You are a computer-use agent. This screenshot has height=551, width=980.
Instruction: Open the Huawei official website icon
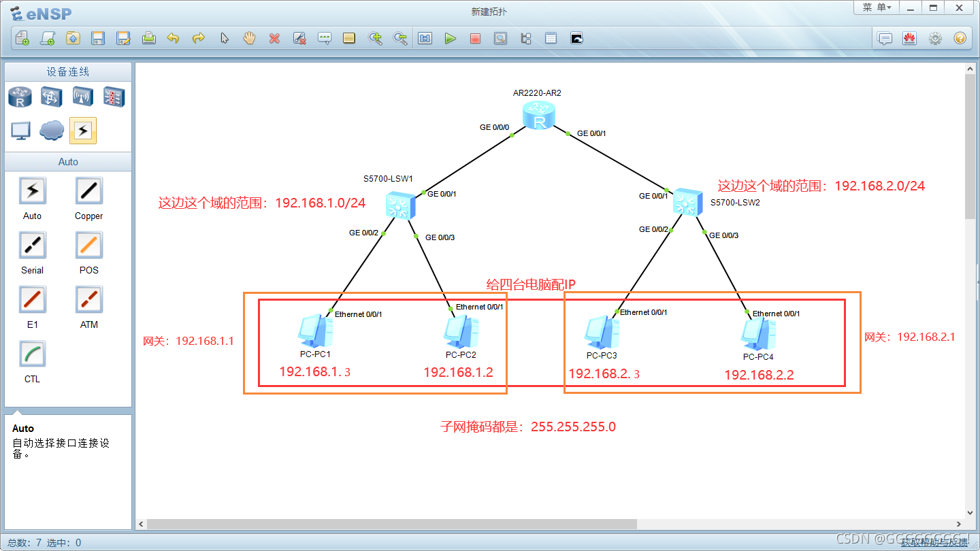coord(910,38)
